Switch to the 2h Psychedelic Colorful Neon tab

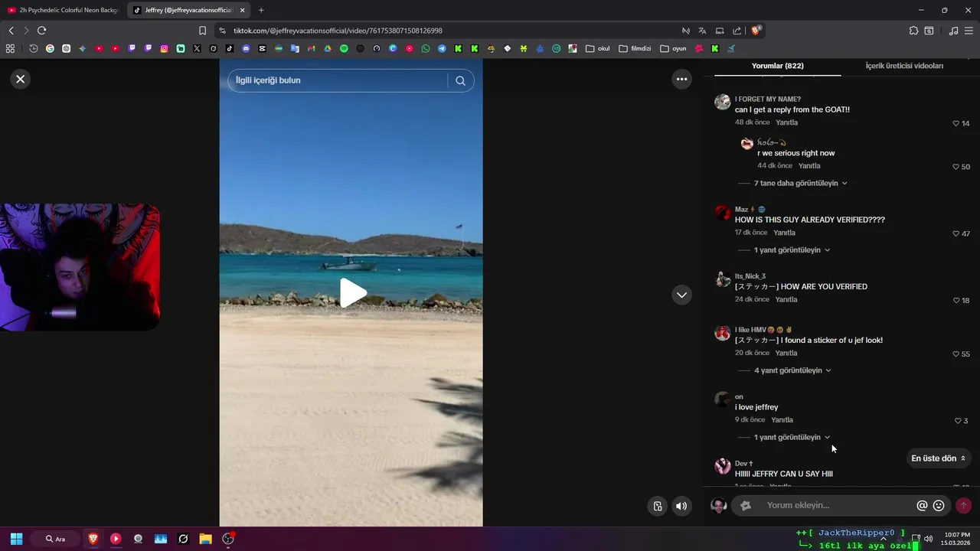63,10
